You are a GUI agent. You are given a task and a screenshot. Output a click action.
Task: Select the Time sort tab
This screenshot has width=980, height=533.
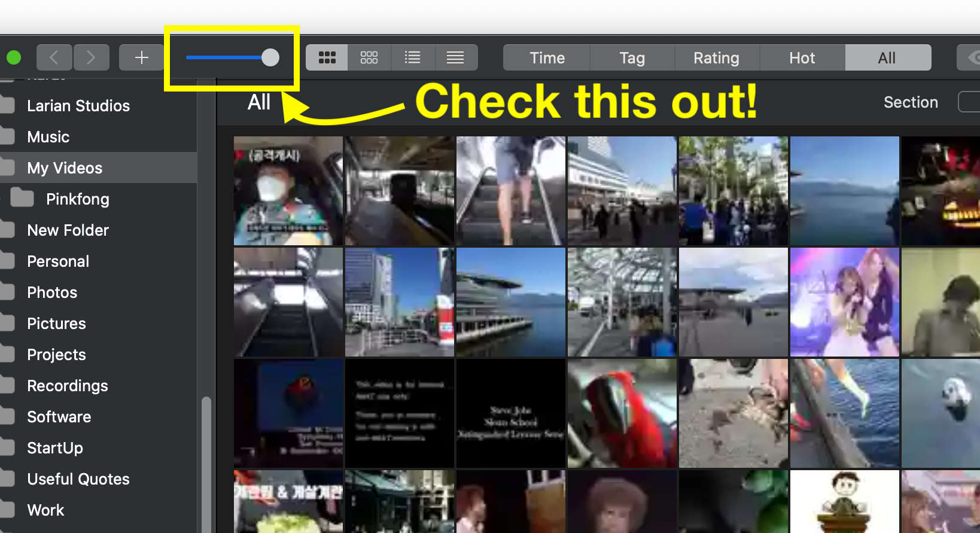(547, 57)
